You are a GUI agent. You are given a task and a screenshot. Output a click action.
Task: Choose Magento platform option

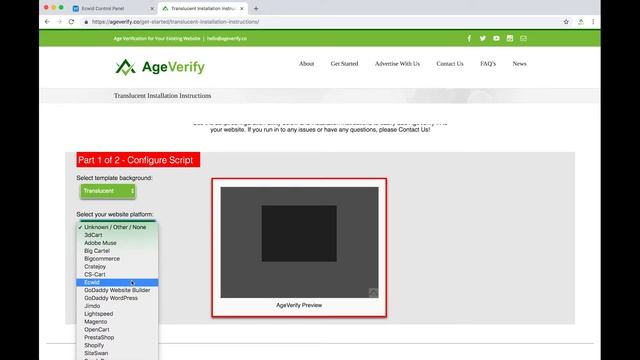click(117, 322)
